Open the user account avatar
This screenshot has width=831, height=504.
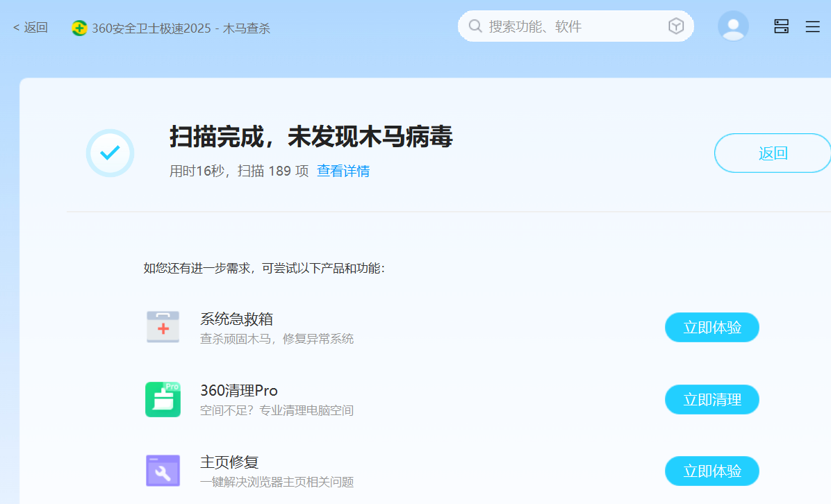(x=733, y=26)
